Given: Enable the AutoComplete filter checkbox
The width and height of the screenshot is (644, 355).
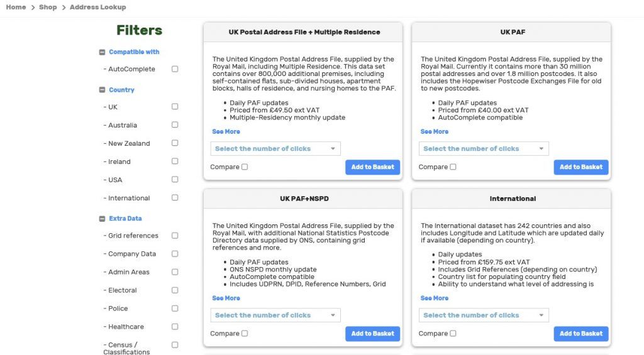Looking at the screenshot, I should point(175,69).
